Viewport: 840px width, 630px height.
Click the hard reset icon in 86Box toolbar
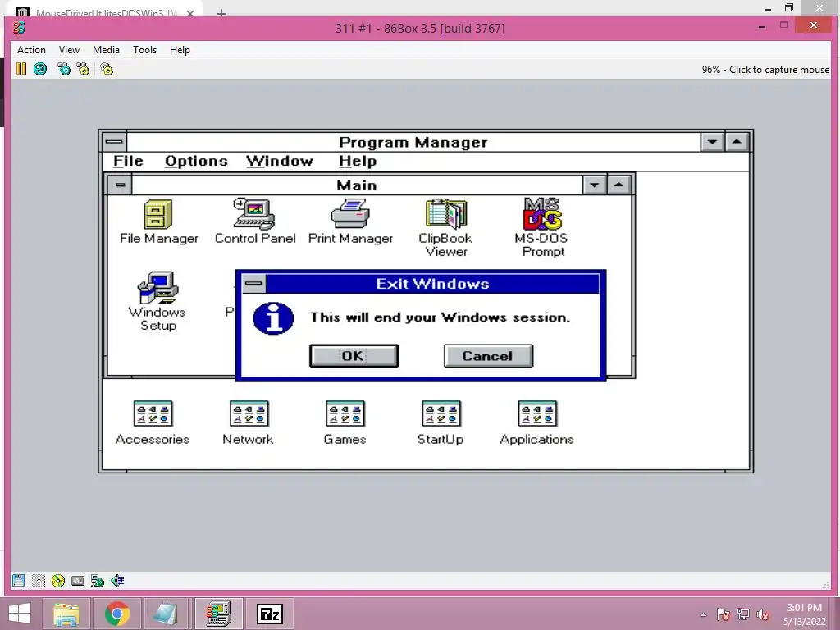click(40, 69)
